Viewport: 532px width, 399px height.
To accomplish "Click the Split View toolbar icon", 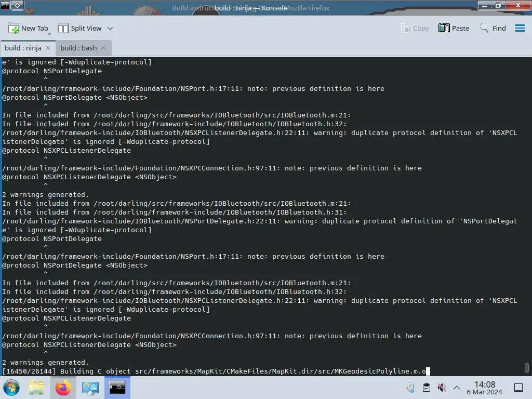I will point(63,28).
